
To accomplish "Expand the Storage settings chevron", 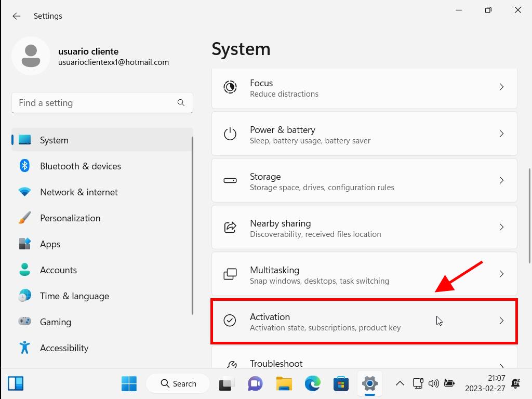I will point(501,180).
